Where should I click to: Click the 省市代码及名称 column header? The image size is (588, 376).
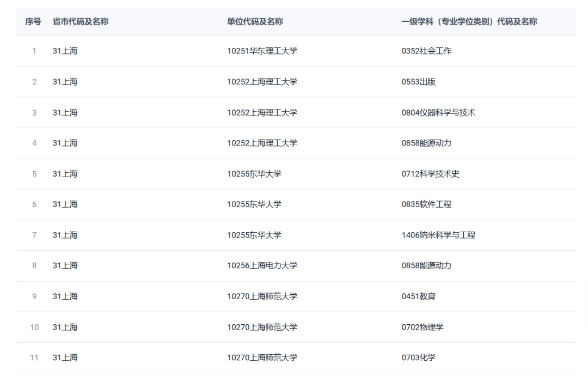[80, 22]
